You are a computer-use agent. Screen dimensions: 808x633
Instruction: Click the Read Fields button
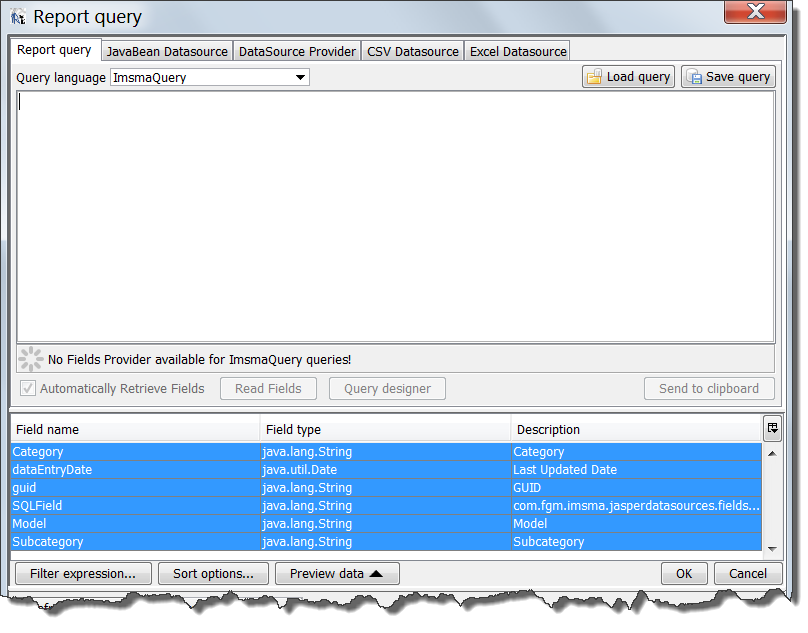coord(268,389)
